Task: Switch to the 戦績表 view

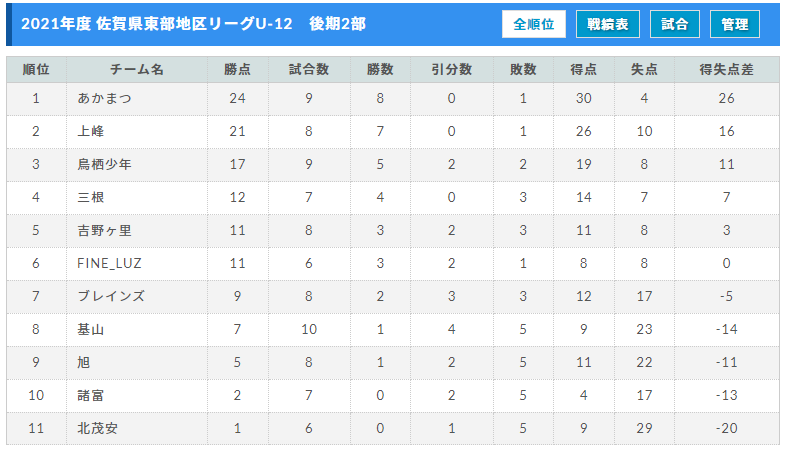Action: 608,24
